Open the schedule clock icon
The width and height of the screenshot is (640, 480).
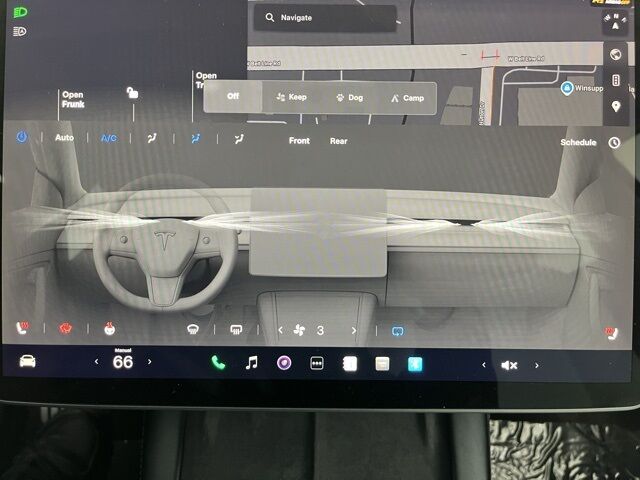pyautogui.click(x=614, y=142)
